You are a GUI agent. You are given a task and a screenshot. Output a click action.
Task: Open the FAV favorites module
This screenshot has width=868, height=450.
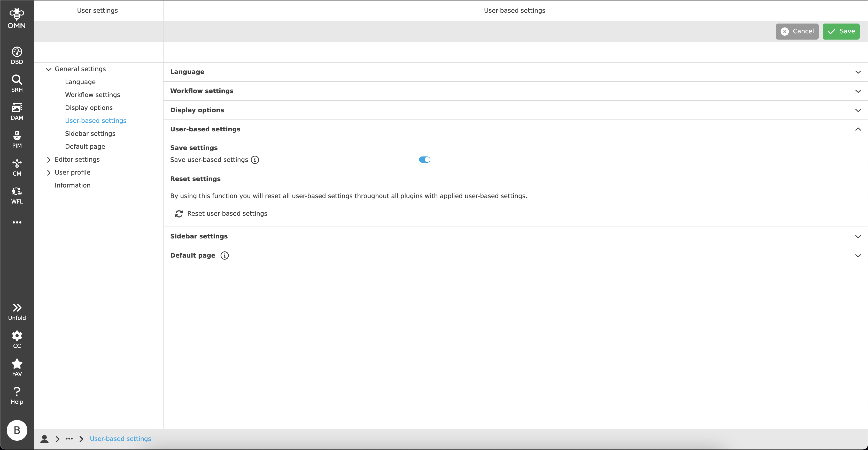pos(17,367)
